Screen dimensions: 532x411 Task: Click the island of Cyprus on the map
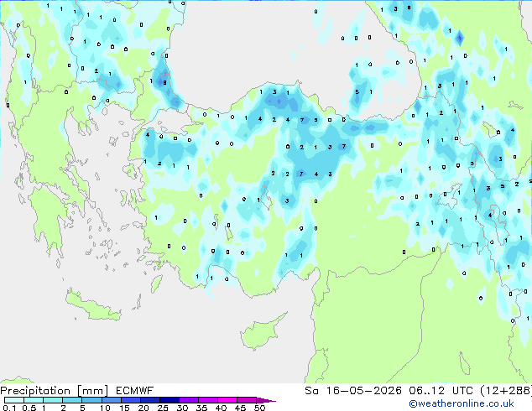click(259, 333)
